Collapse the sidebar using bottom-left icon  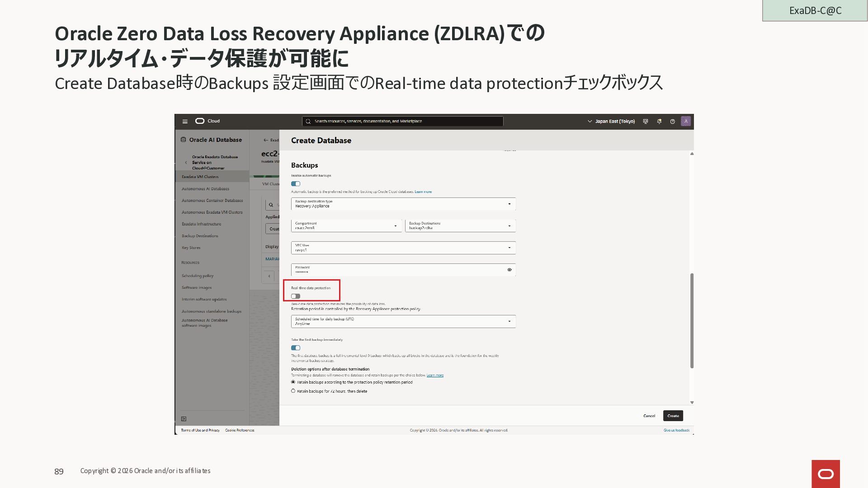pos(184,419)
